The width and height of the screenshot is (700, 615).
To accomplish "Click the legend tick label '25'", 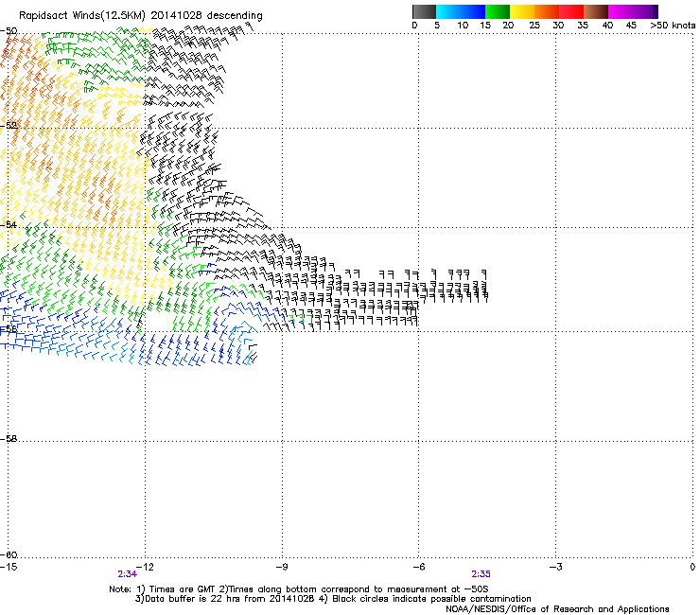I will click(x=534, y=26).
